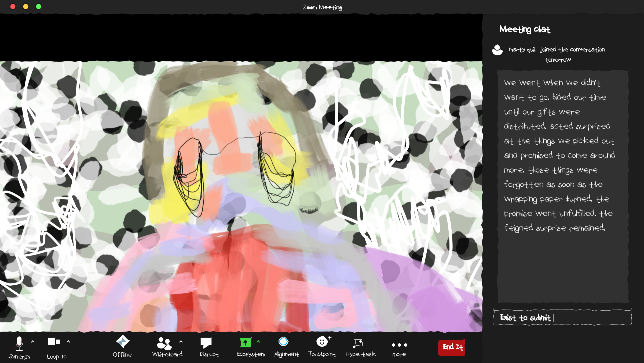Click the Alignment circle icon
Screen dimensions: 644x363
(x=283, y=342)
